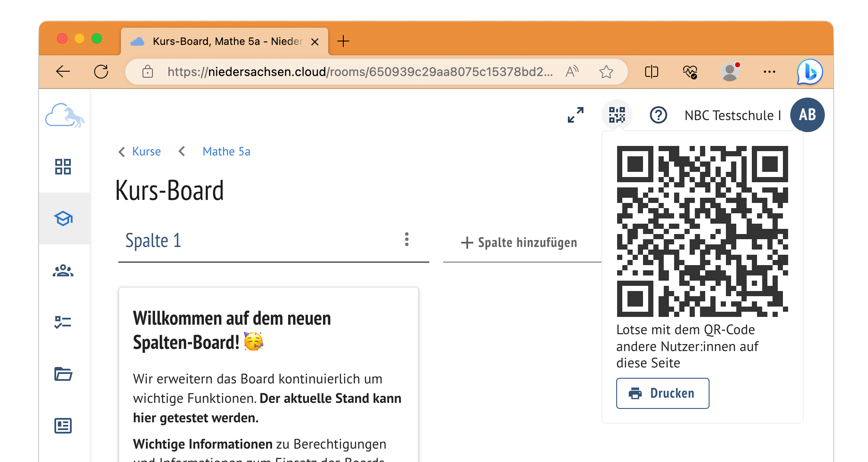
Task: Open the help question mark icon
Action: point(658,115)
